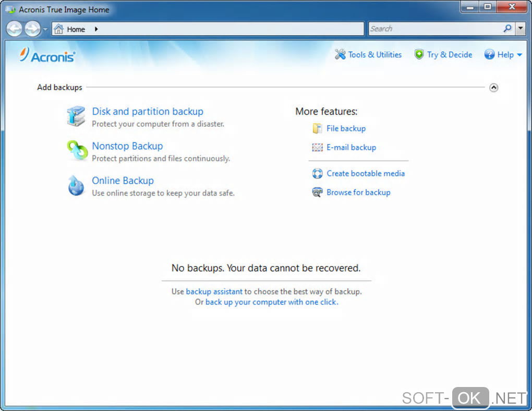Click the search magnifier icon
This screenshot has height=411, width=532.
pyautogui.click(x=507, y=29)
